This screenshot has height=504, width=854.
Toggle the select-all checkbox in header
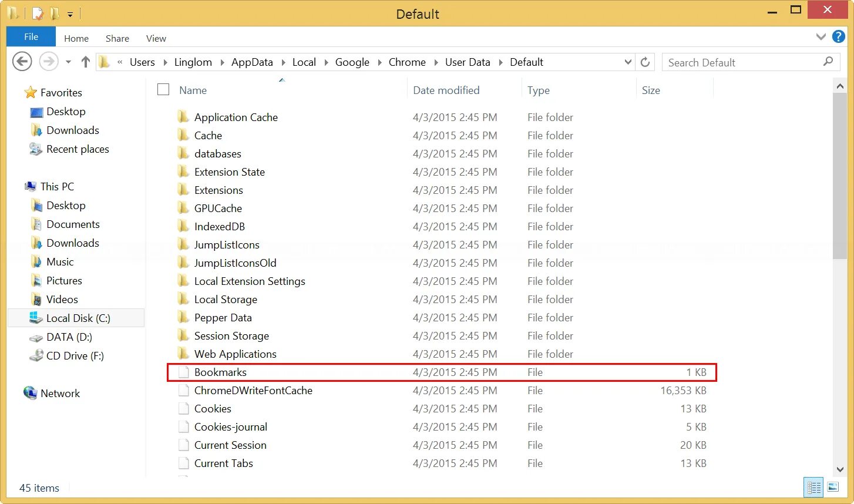pyautogui.click(x=163, y=89)
